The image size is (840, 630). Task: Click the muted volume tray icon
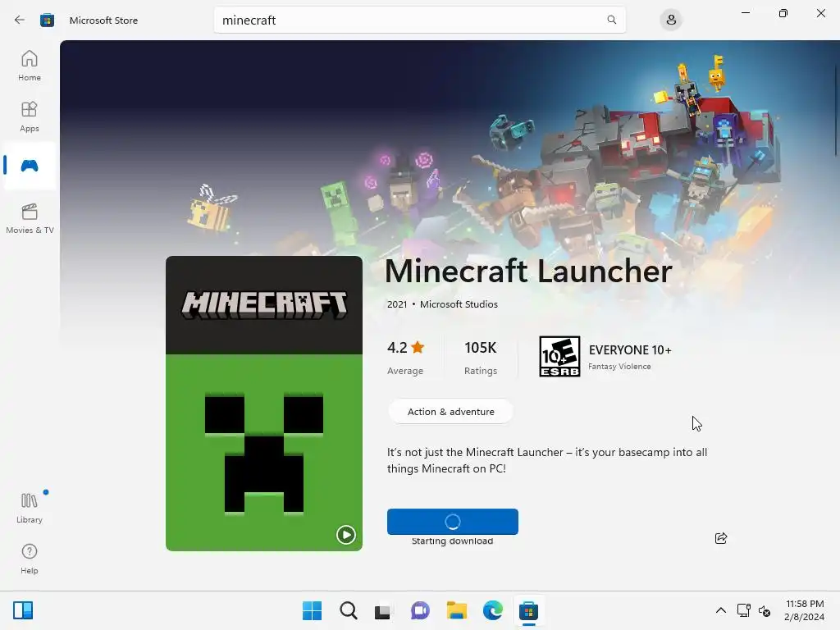[765, 610]
